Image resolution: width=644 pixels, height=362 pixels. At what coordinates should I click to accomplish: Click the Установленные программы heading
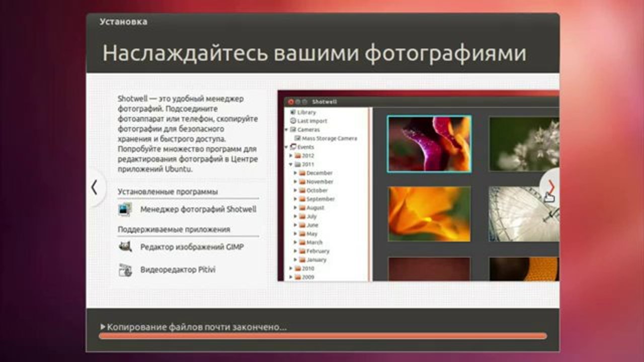coord(168,192)
